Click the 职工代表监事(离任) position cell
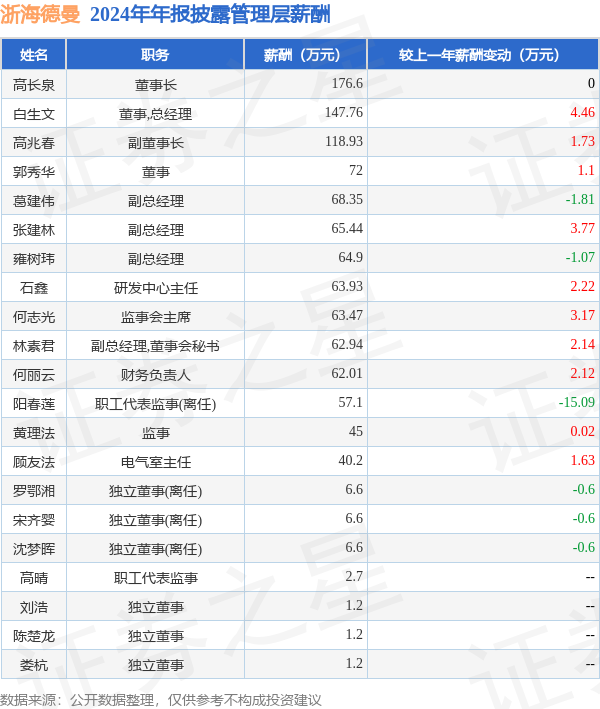This screenshot has height=709, width=600. [x=156, y=403]
